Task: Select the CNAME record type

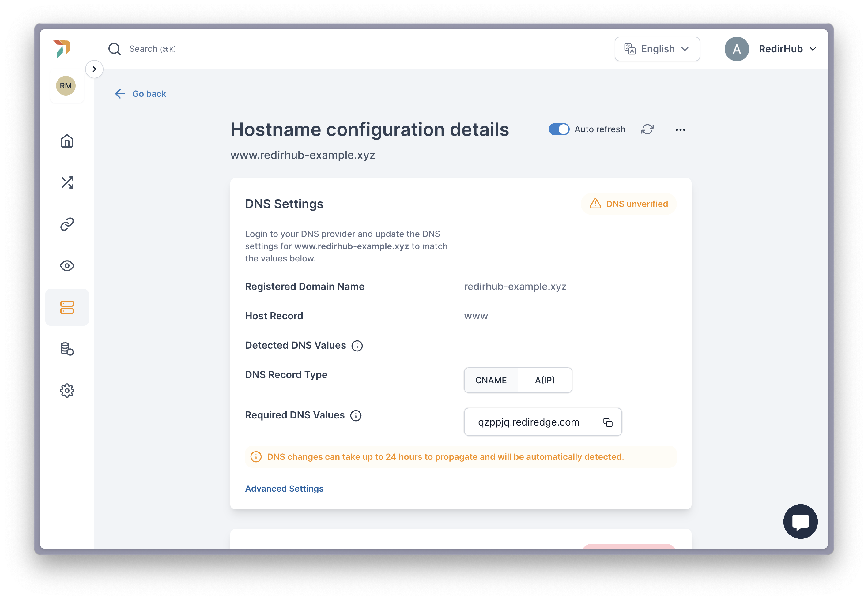Action: 491,380
